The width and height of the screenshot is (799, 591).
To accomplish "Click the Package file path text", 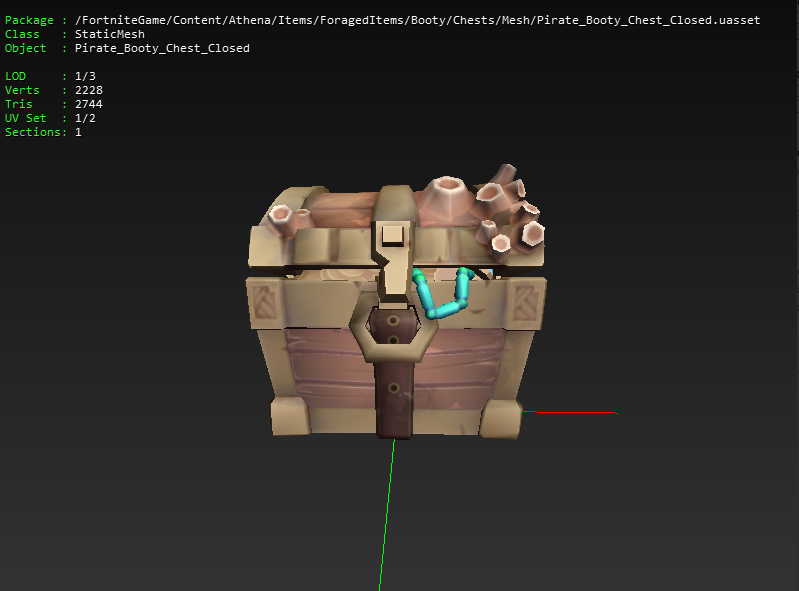I will (x=417, y=20).
